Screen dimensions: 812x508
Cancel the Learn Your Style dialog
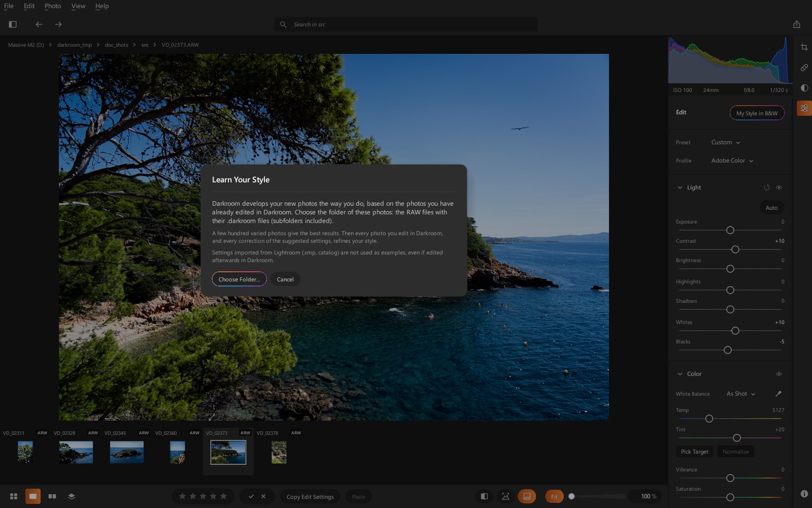[x=285, y=279]
